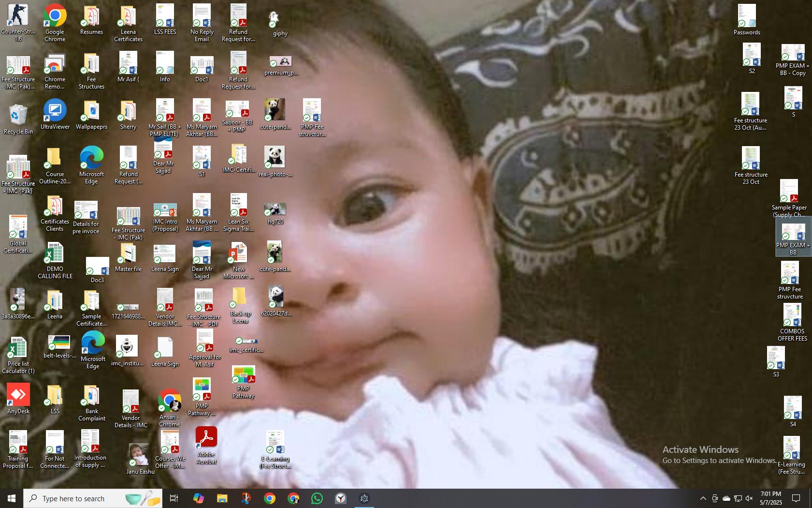Open the Lean Six Sigma Trai... PDF

pos(238,213)
